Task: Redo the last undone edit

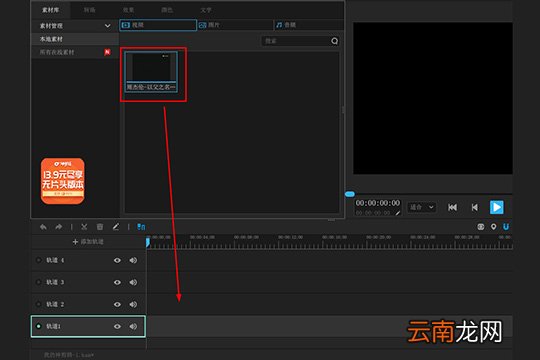Action: [59, 227]
